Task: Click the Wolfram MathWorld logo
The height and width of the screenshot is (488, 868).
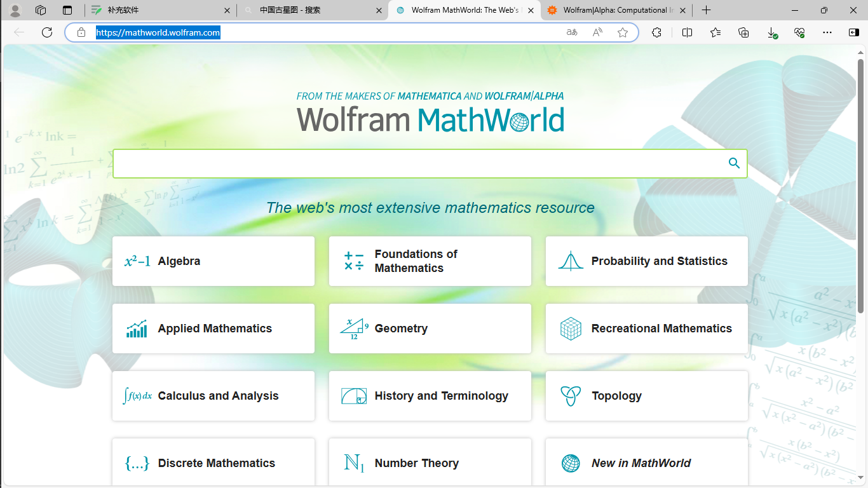Action: pos(430,119)
